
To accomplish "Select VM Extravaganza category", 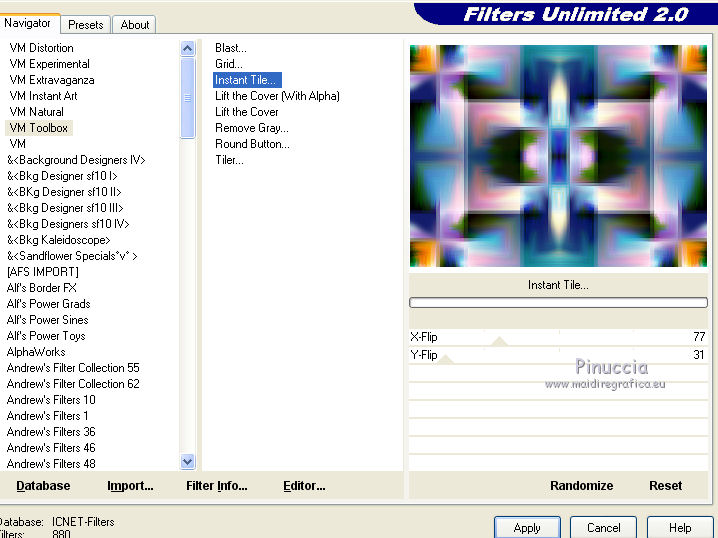I will [x=52, y=80].
